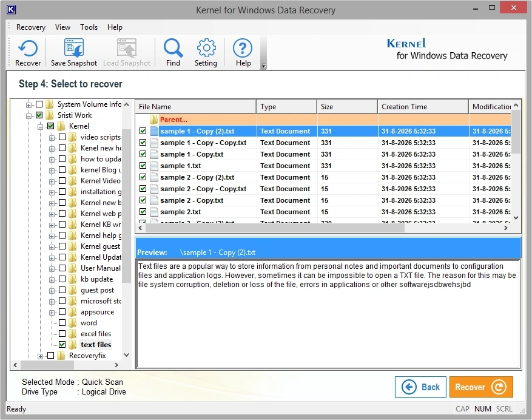Click the orange Recover button
The width and height of the screenshot is (532, 420).
pyautogui.click(x=481, y=387)
